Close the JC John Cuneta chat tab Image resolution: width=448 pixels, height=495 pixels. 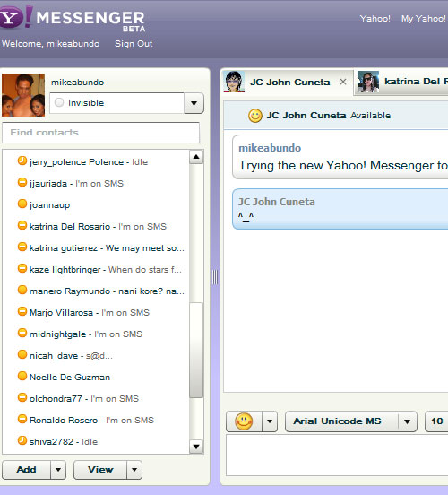coord(343,82)
